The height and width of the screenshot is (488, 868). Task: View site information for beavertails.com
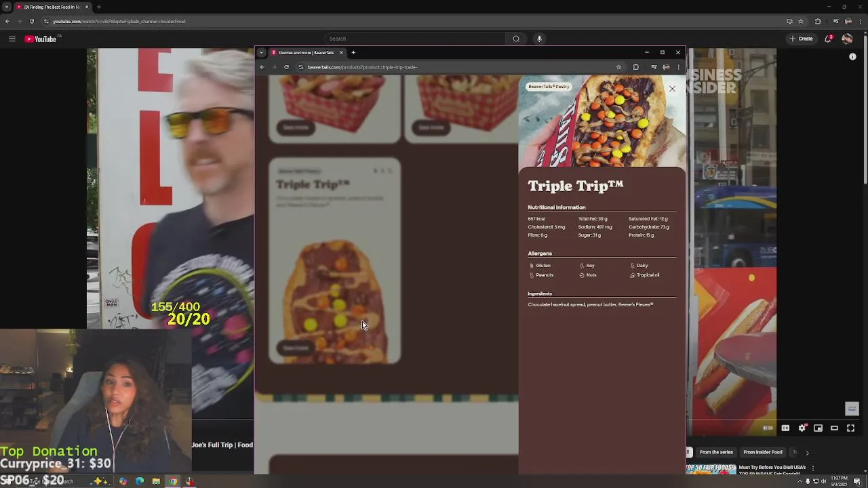click(x=301, y=67)
